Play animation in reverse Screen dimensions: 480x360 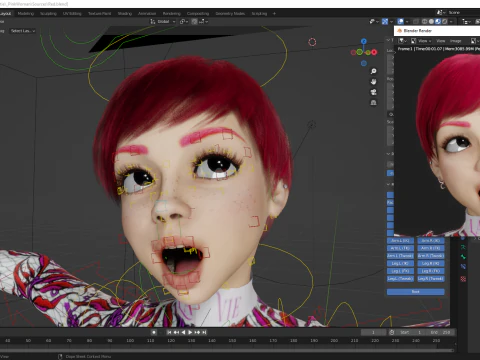coord(183,332)
